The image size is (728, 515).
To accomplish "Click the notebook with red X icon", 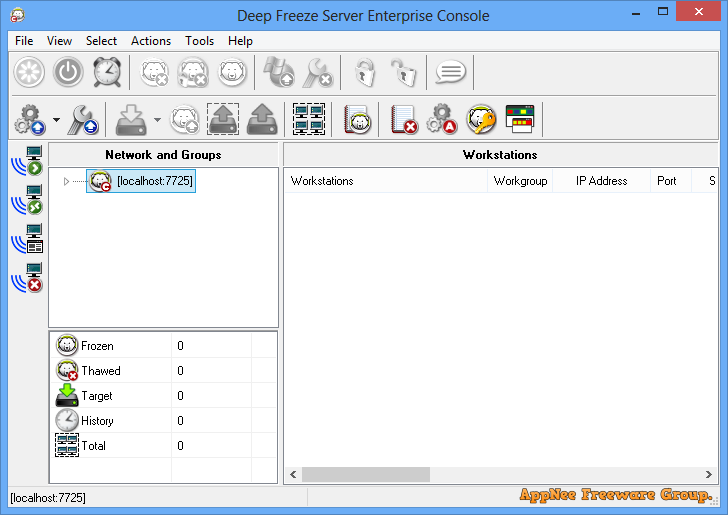I will [x=404, y=120].
